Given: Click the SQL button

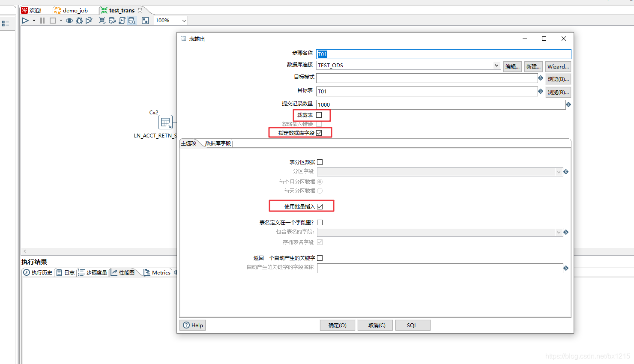Looking at the screenshot, I should click(412, 325).
